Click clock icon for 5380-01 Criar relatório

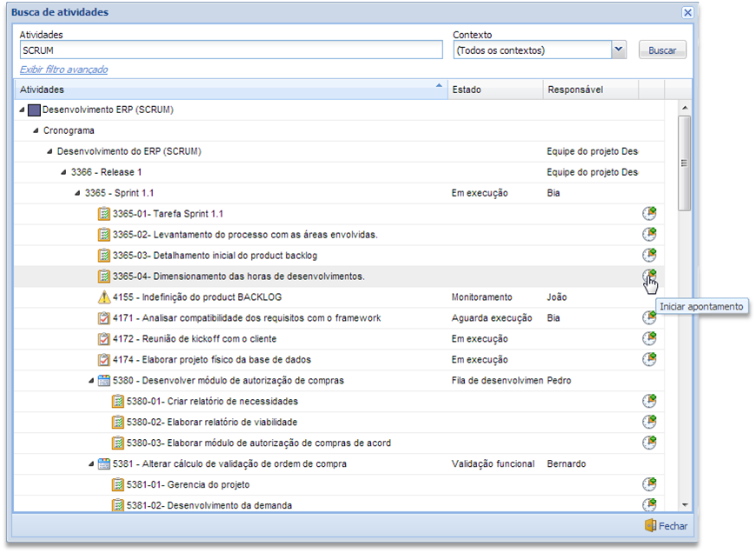coord(649,401)
